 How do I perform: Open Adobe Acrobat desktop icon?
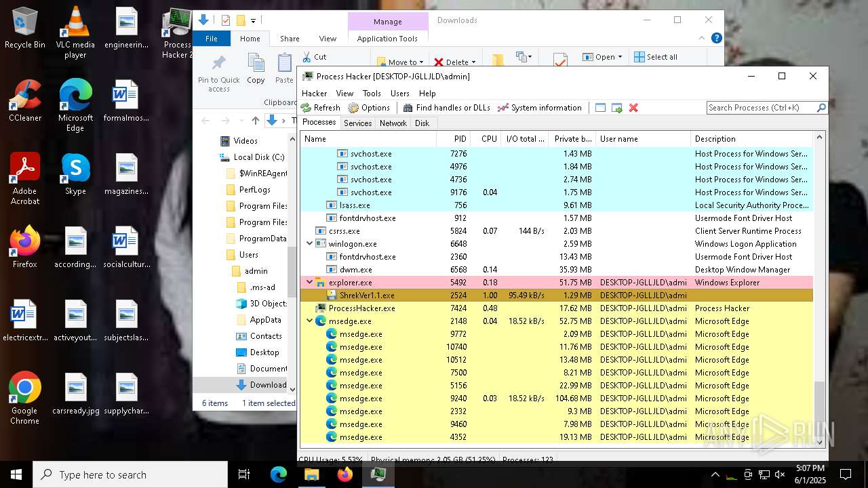click(x=25, y=178)
